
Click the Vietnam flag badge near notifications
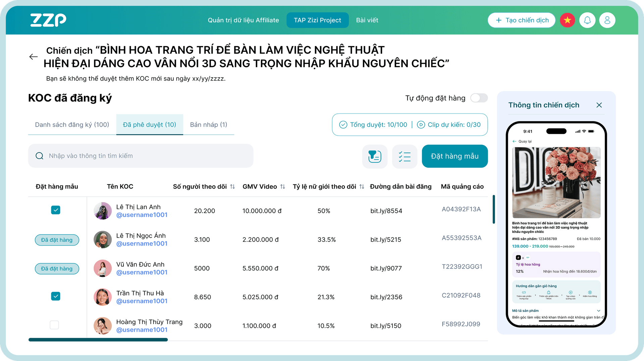(x=567, y=20)
